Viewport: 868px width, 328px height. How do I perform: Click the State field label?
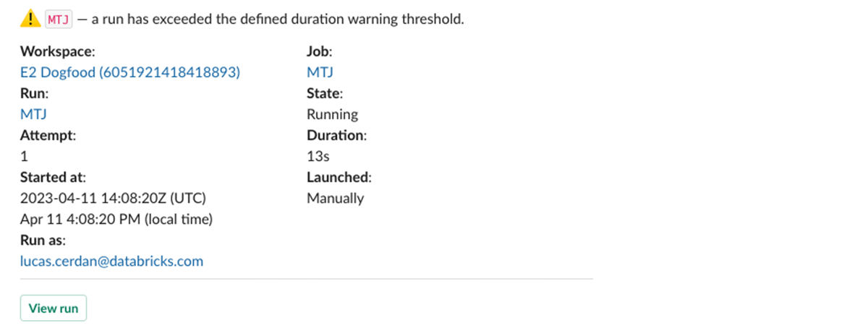click(324, 93)
